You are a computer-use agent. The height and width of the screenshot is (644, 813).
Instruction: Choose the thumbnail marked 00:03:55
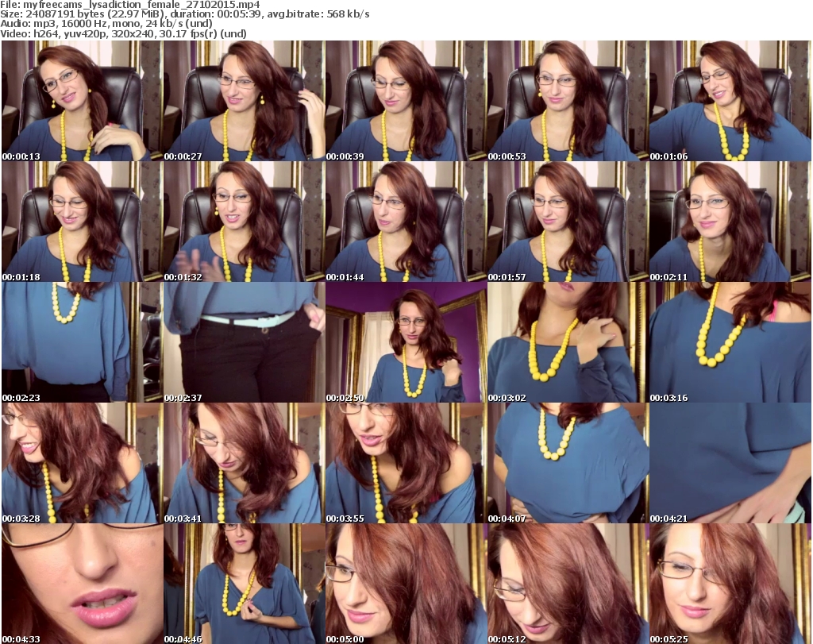pos(406,463)
